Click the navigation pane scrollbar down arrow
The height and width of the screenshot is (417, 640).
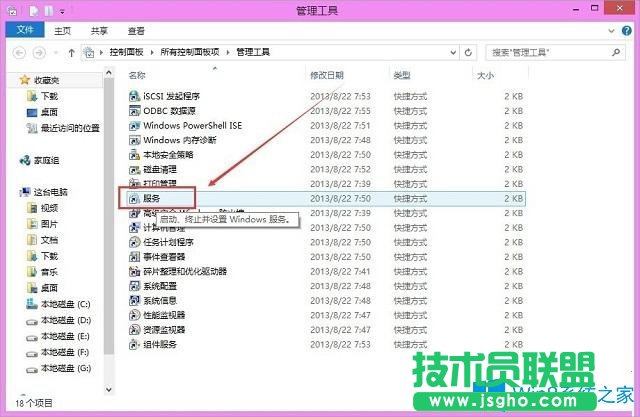pos(109,389)
